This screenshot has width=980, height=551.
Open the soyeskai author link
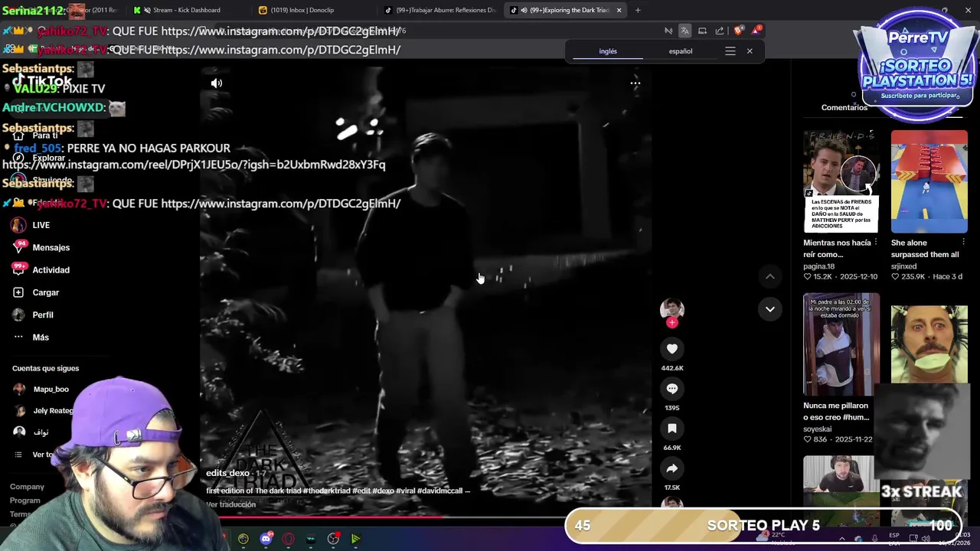[818, 429]
